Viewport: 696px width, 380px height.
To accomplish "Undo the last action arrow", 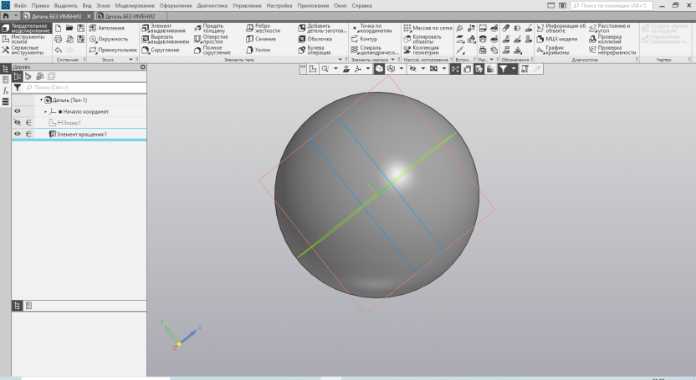I will [x=58, y=50].
